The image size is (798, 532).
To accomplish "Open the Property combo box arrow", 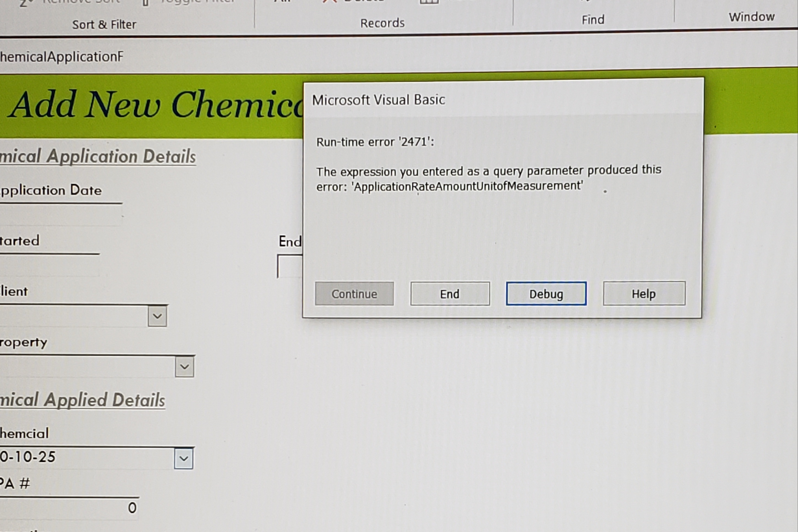I will (184, 367).
